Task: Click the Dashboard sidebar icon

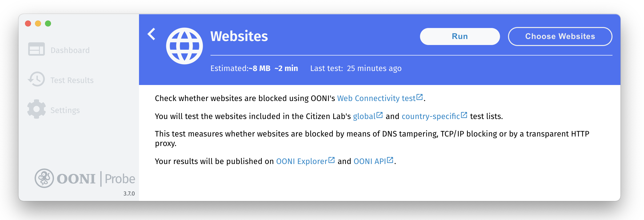Action: (36, 49)
